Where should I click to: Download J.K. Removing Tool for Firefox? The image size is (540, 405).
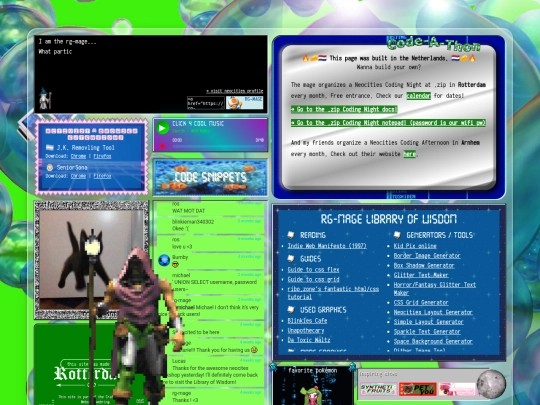click(102, 156)
